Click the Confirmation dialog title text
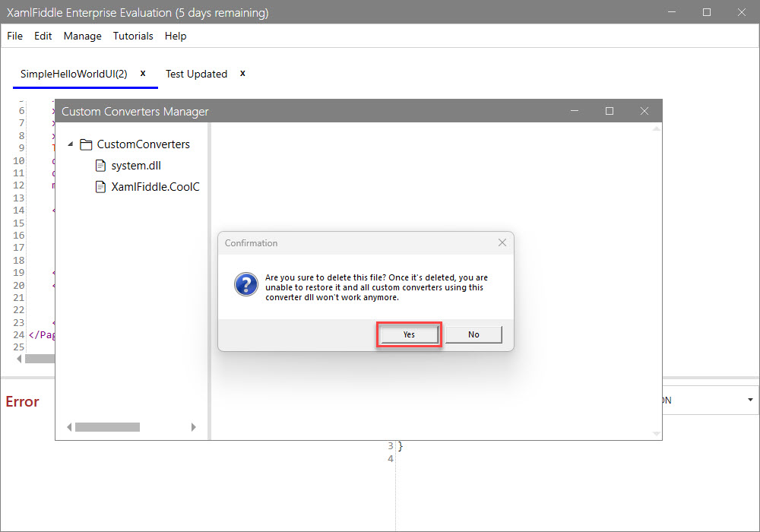The width and height of the screenshot is (760, 532). [x=251, y=242]
